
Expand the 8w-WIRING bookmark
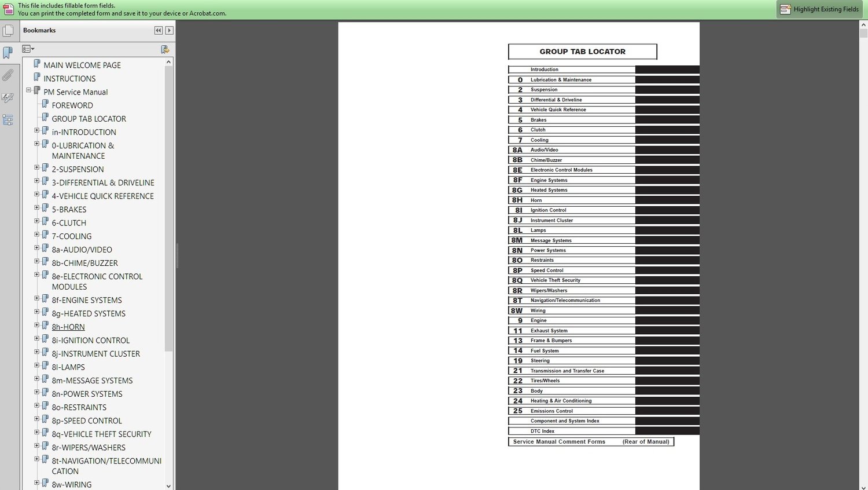click(37, 482)
